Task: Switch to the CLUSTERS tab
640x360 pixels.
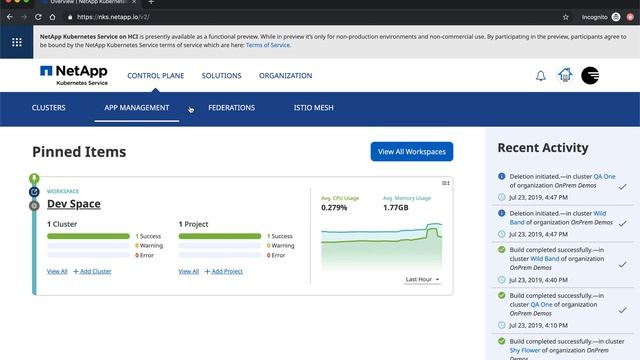Action: tap(49, 108)
